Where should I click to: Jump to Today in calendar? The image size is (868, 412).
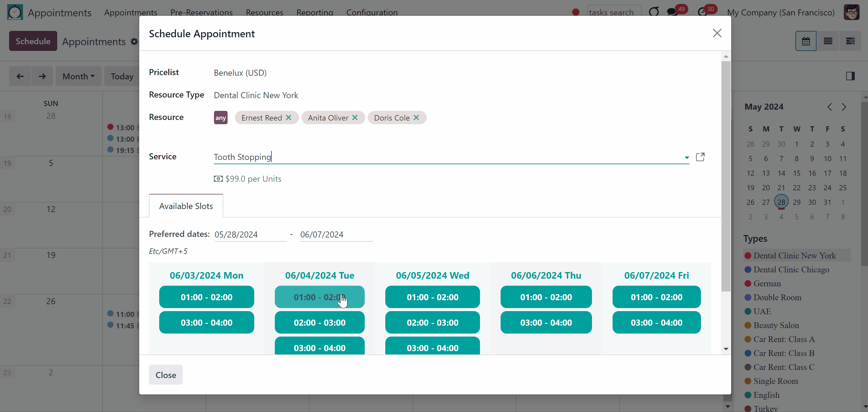122,76
